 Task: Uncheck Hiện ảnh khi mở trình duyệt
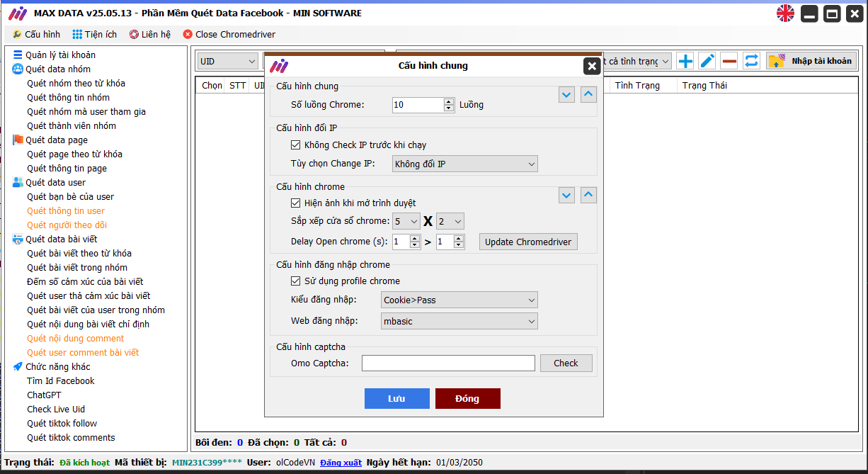coord(296,203)
